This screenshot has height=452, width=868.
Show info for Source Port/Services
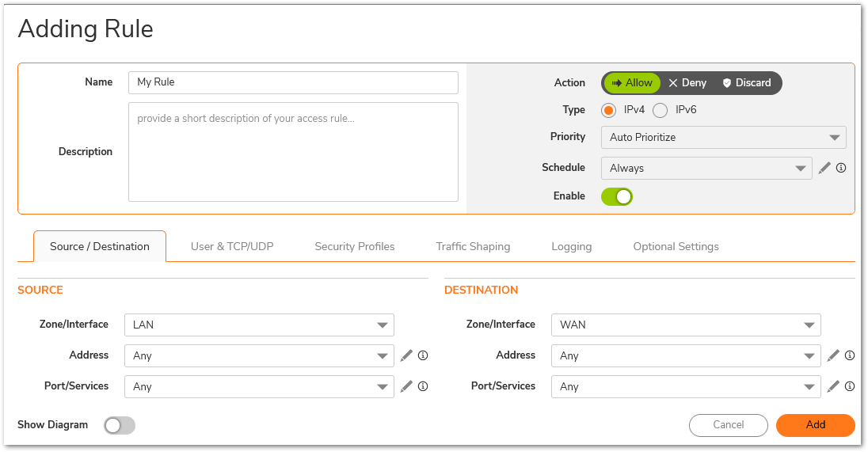pos(423,386)
